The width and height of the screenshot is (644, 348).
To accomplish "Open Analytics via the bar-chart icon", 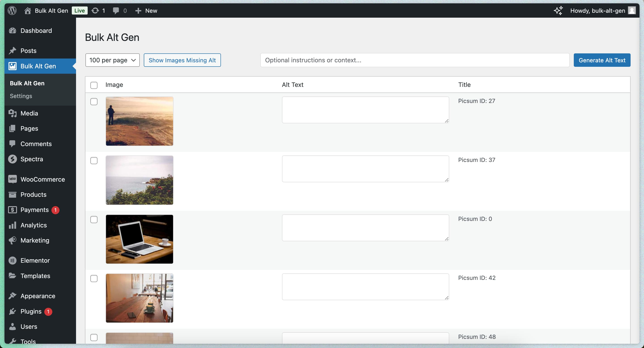I will coord(12,225).
